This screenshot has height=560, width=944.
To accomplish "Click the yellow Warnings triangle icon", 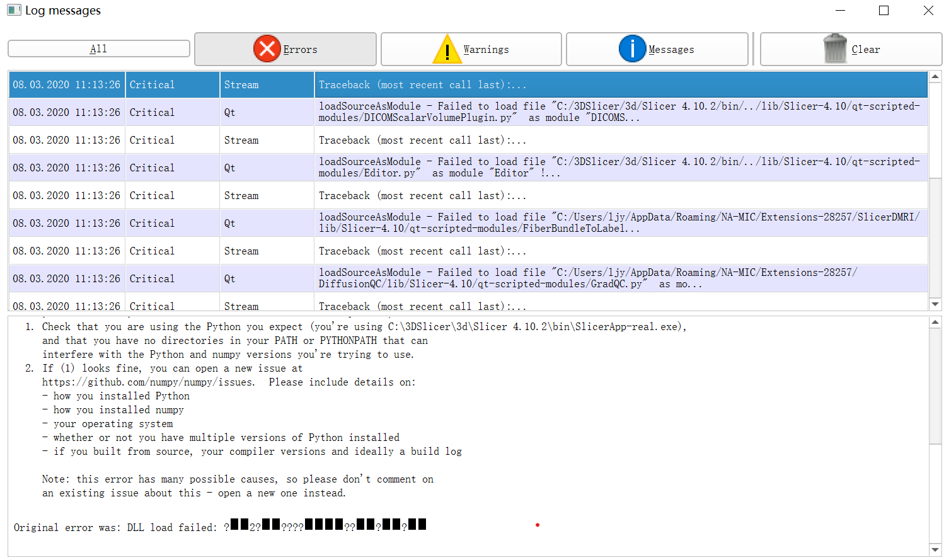I will (447, 49).
